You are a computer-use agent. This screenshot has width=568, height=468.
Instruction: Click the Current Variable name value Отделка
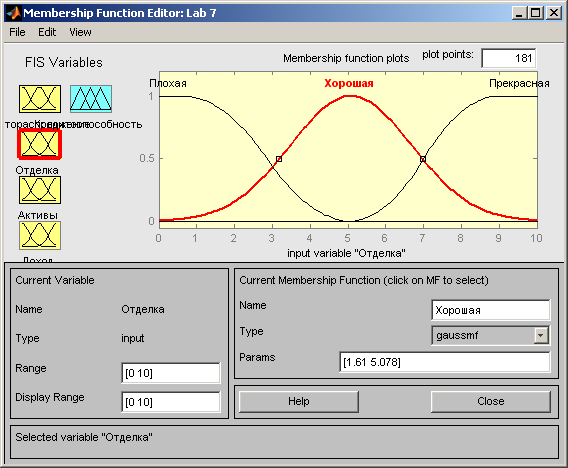click(143, 309)
